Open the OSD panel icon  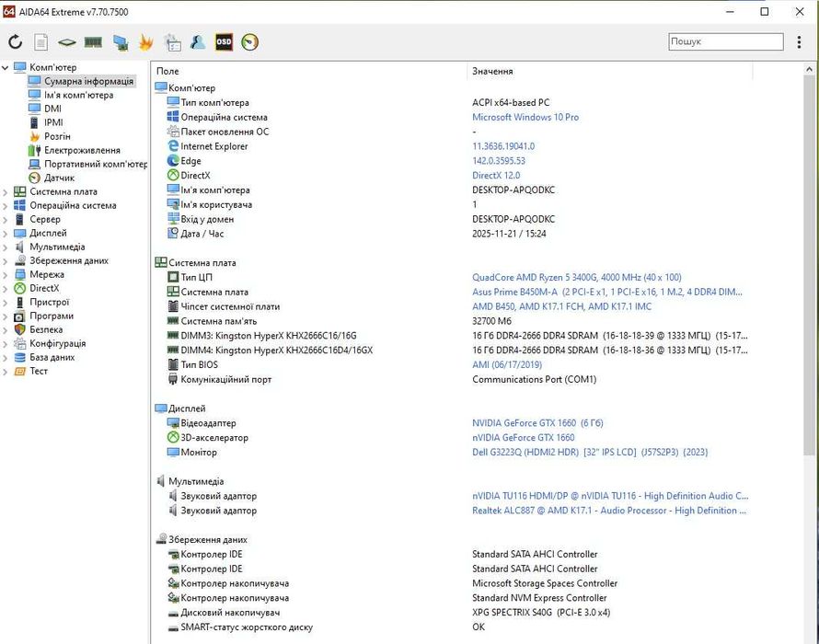click(224, 41)
